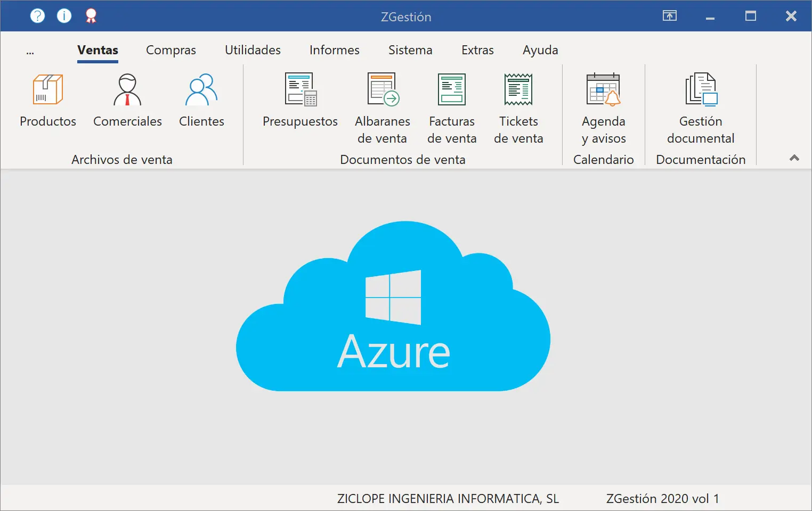
Task: Select the Ventas tab
Action: [98, 50]
